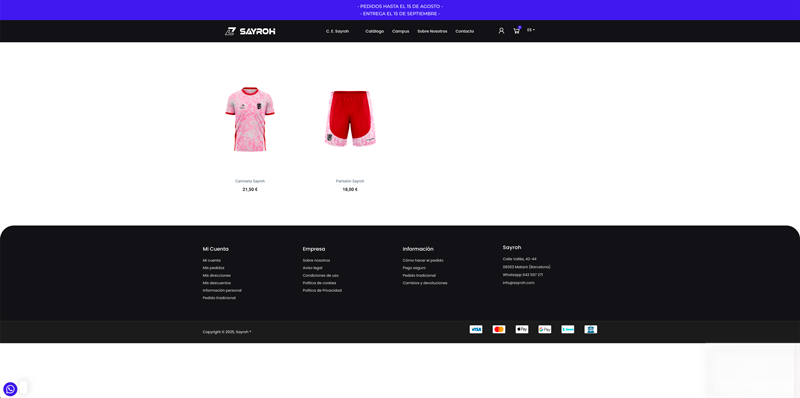Click the Camiseta Sayroh product name
800x398 pixels.
pos(250,181)
